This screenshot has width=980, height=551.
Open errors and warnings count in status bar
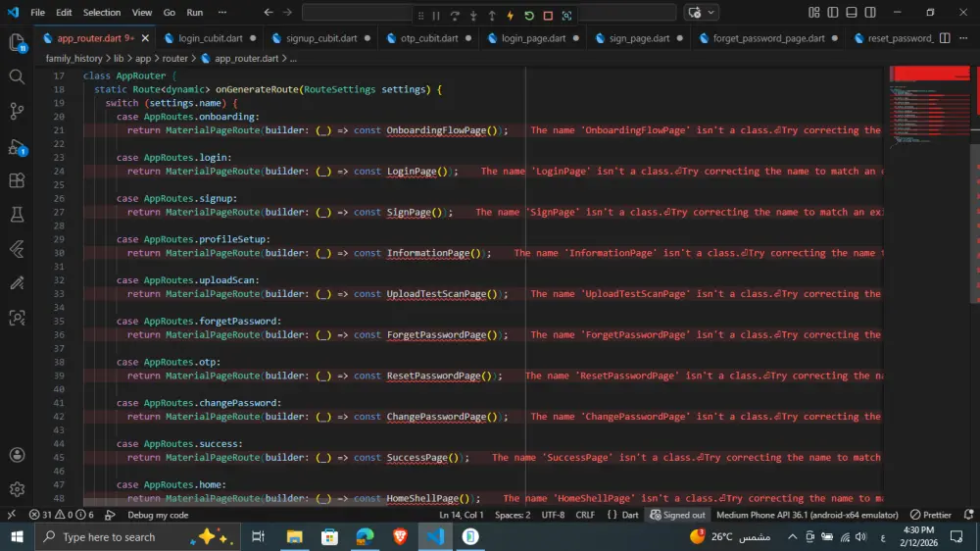pyautogui.click(x=61, y=515)
